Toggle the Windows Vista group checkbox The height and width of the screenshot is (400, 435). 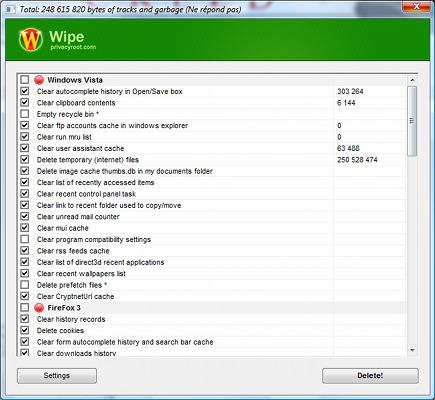coord(25,80)
